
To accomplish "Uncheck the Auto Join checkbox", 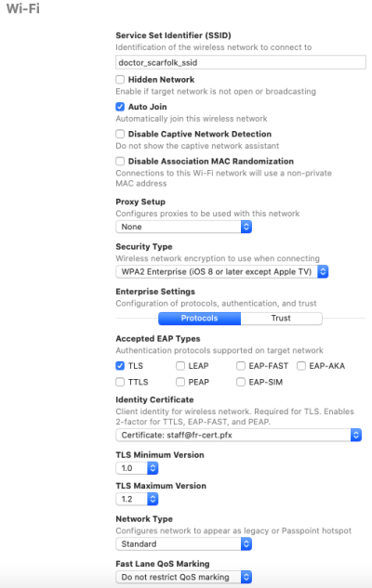I will (120, 107).
